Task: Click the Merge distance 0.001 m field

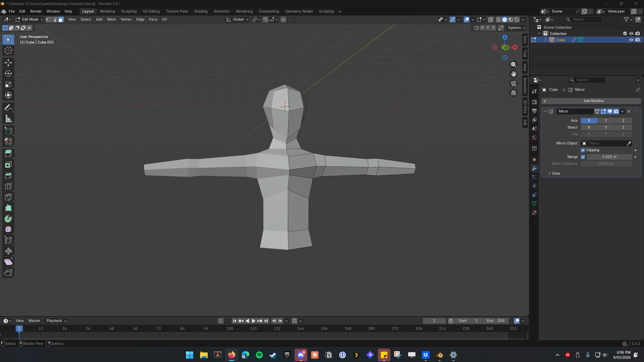Action: [x=609, y=157]
